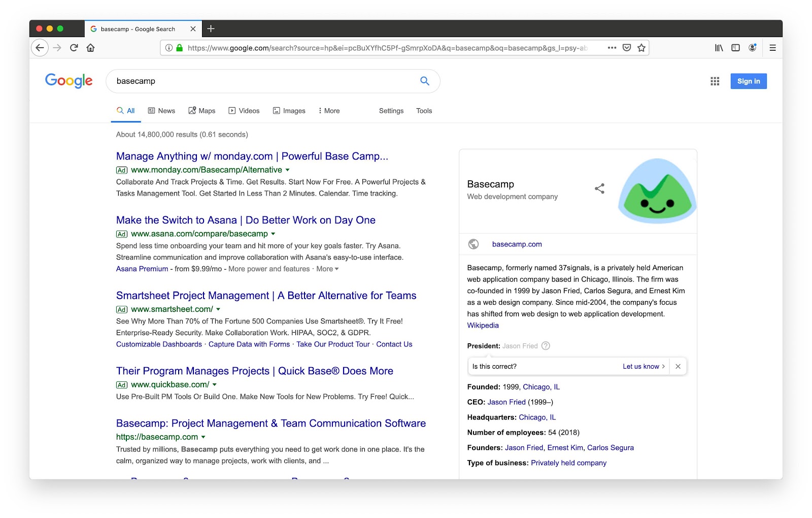This screenshot has width=812, height=518.
Task: Open the Carlos Segura founder link
Action: tap(611, 448)
